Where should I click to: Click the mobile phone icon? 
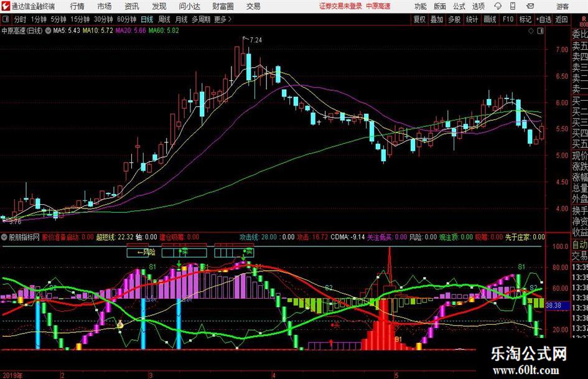coord(513,6)
